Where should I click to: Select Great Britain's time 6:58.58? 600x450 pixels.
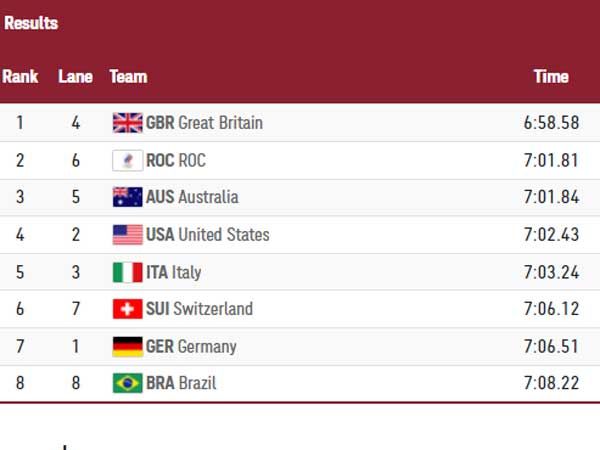click(x=551, y=123)
